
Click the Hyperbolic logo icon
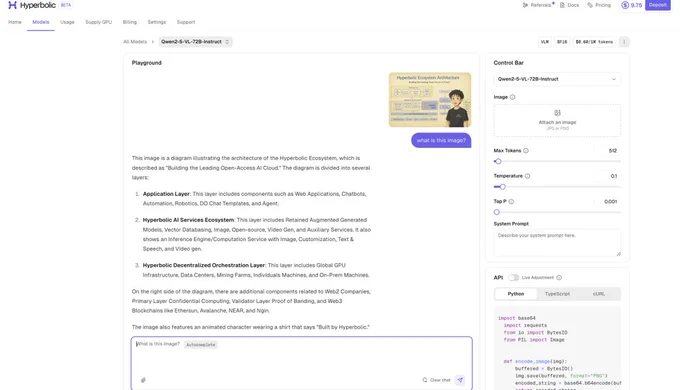(x=12, y=5)
